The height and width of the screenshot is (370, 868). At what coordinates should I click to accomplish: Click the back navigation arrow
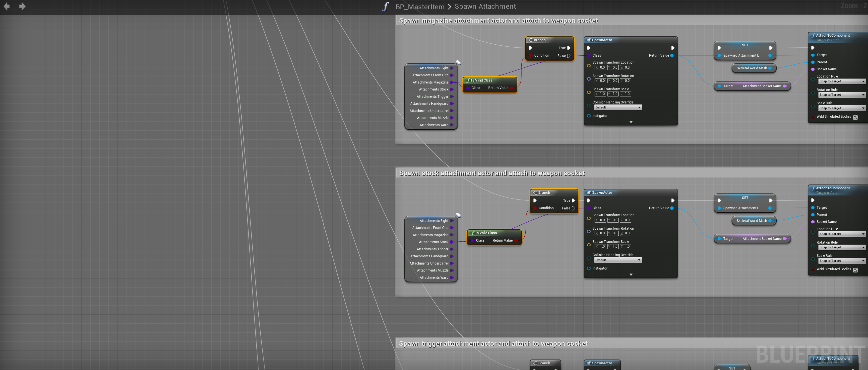click(x=7, y=6)
